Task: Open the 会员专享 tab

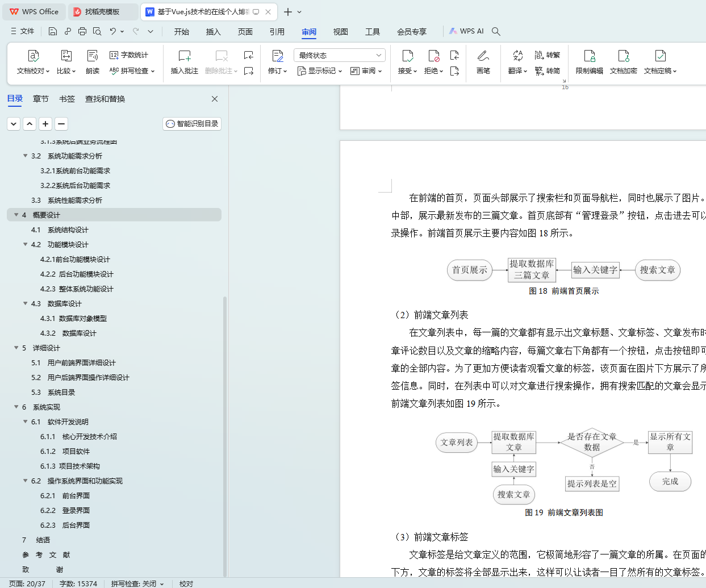Action: click(x=412, y=32)
